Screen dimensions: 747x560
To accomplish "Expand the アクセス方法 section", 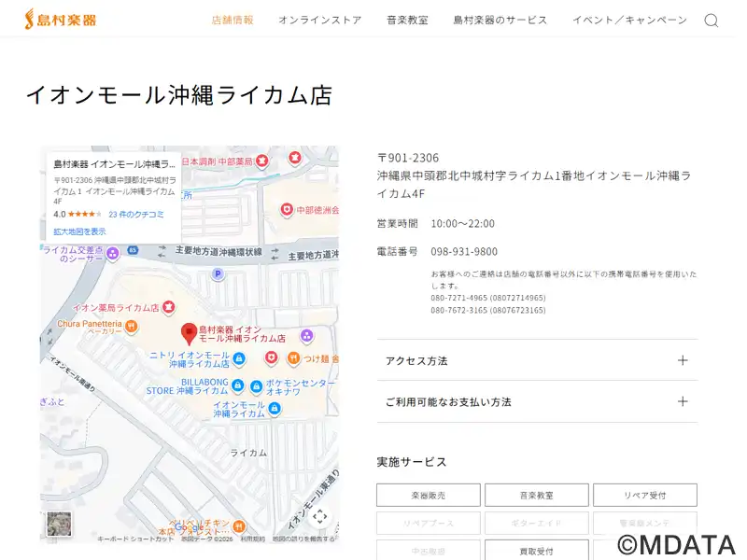I will pyautogui.click(x=537, y=360).
